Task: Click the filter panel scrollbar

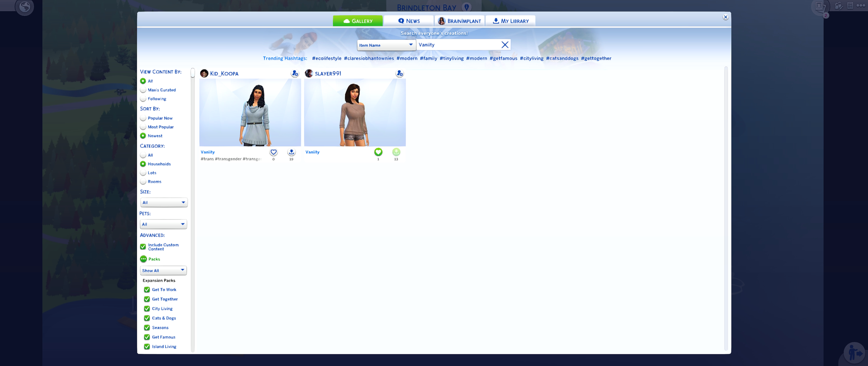Action: (x=193, y=73)
